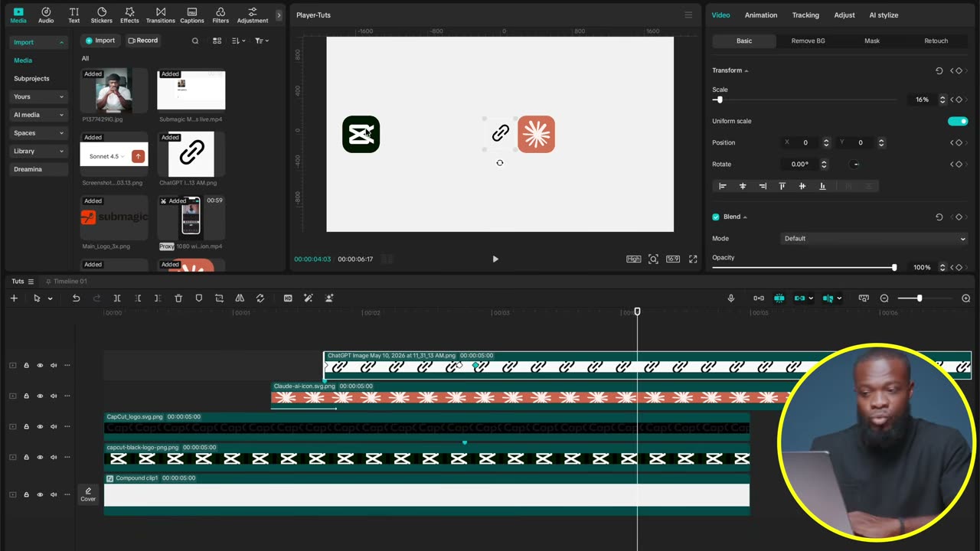
Task: Click the Undo arrow in timeline toolbar
Action: click(76, 298)
